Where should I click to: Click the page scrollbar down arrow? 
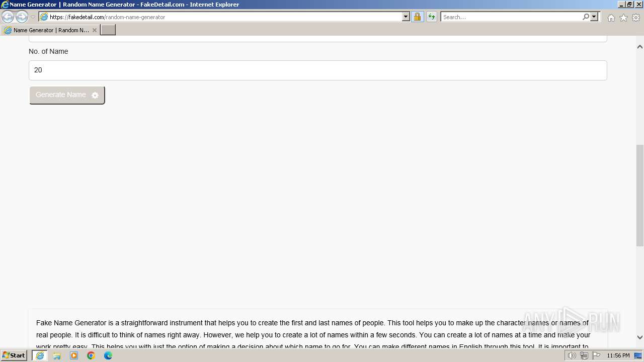(x=640, y=337)
